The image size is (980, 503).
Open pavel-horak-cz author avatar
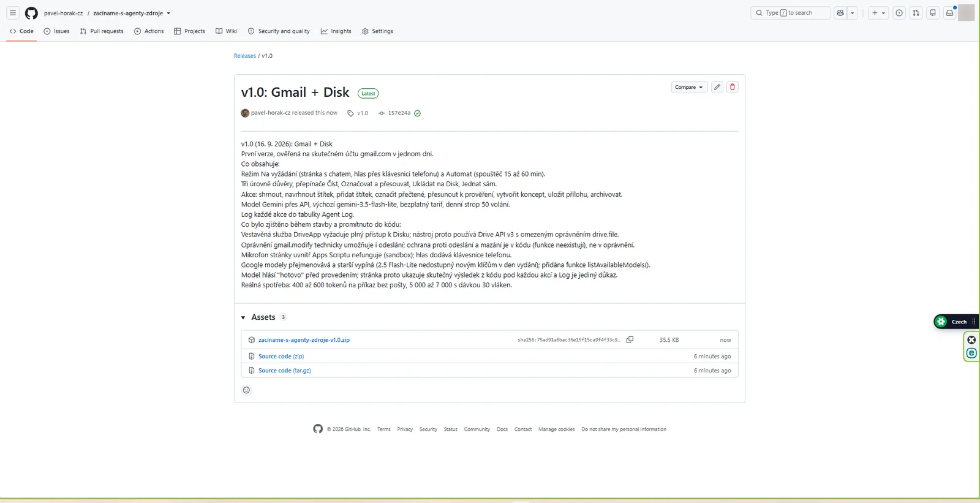point(245,113)
